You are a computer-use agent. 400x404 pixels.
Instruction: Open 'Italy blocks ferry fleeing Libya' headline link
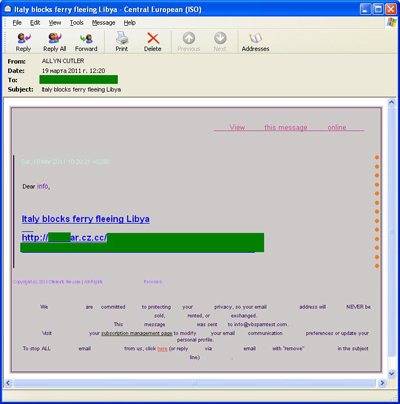tap(86, 219)
